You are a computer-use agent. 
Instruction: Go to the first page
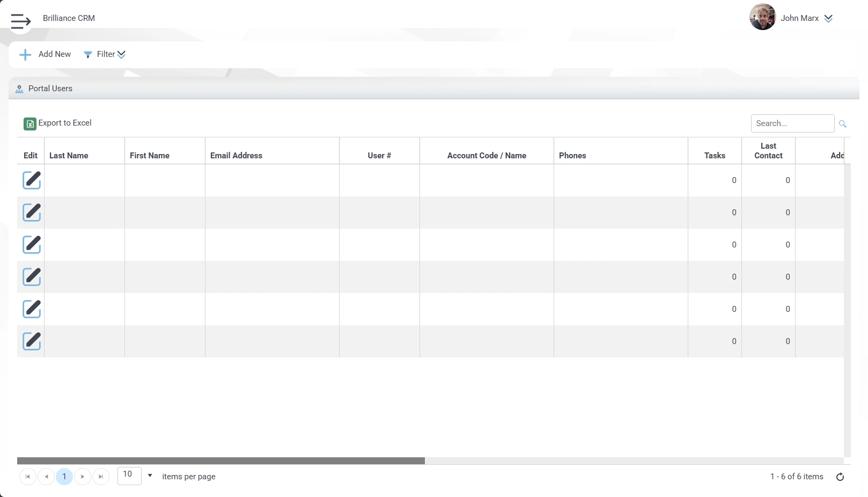28,477
